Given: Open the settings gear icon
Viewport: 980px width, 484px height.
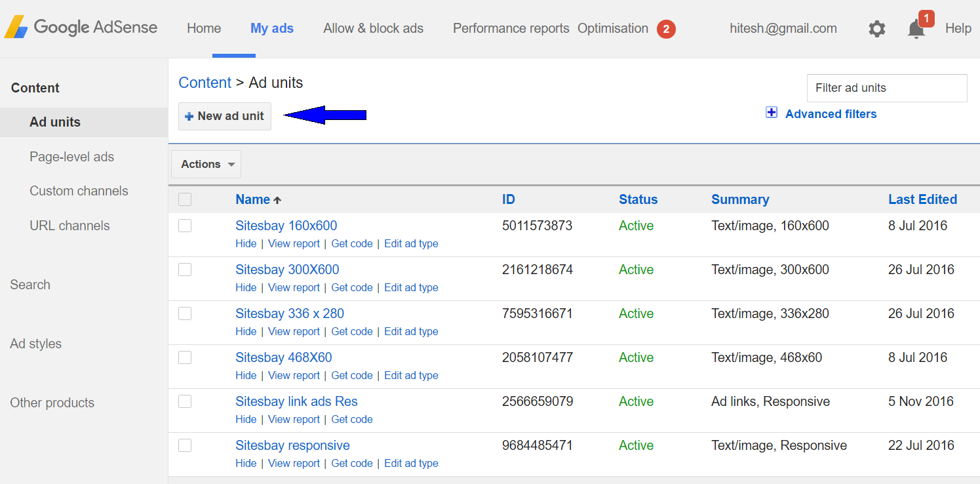Looking at the screenshot, I should (x=876, y=29).
